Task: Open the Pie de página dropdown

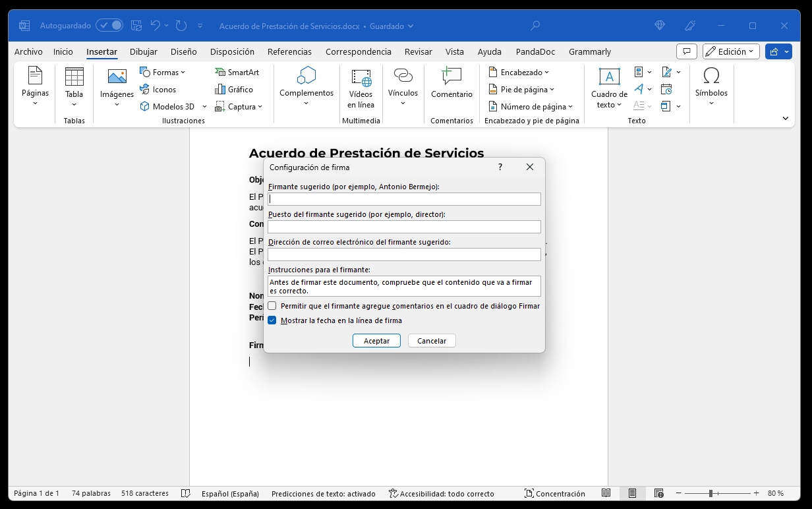Action: click(x=522, y=90)
